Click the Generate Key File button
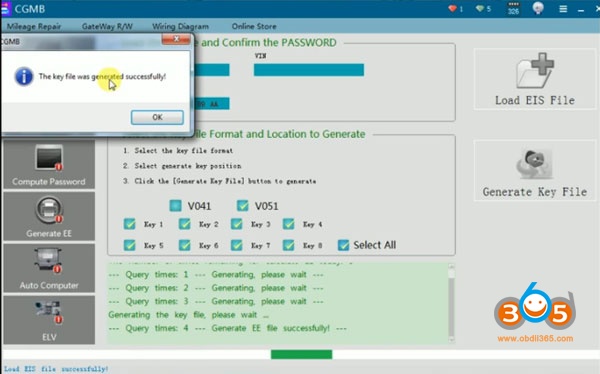The image size is (600, 374). [x=535, y=171]
